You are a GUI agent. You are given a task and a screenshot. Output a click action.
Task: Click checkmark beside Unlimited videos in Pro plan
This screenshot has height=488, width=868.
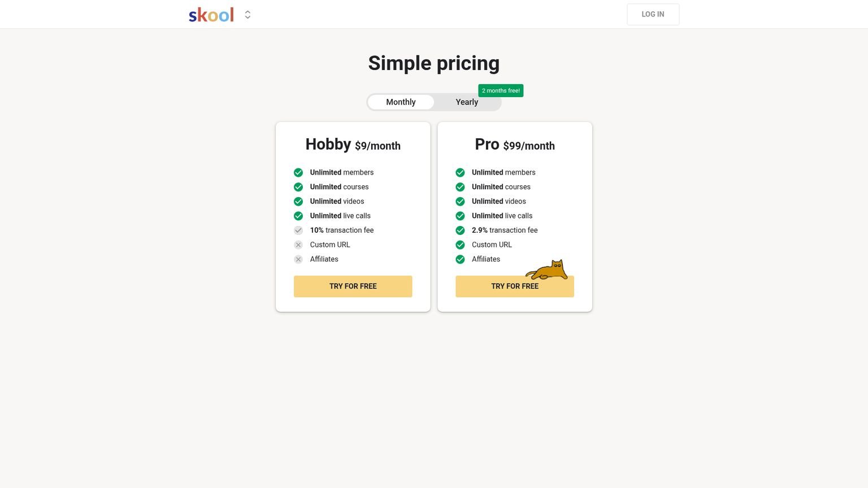460,201
